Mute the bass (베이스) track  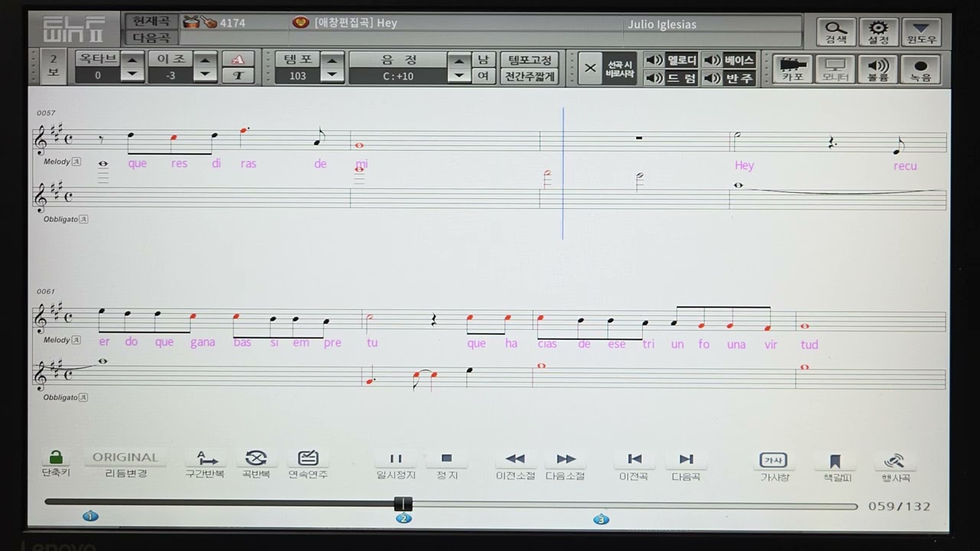(729, 60)
